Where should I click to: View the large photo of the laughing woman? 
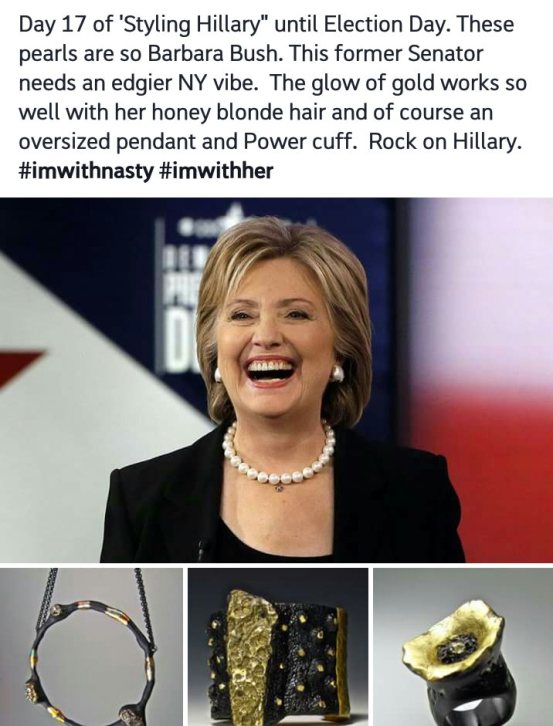276,380
